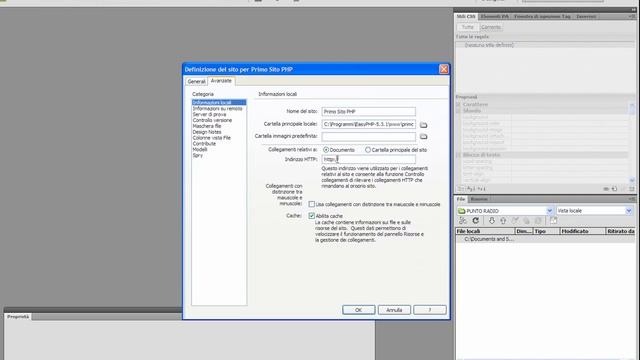This screenshot has width=640, height=360.
Task: Click the Put files up-arrow icon
Action: click(503, 221)
